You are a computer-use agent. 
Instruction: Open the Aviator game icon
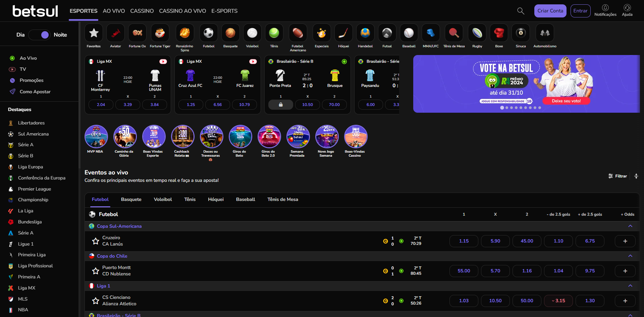tap(116, 33)
